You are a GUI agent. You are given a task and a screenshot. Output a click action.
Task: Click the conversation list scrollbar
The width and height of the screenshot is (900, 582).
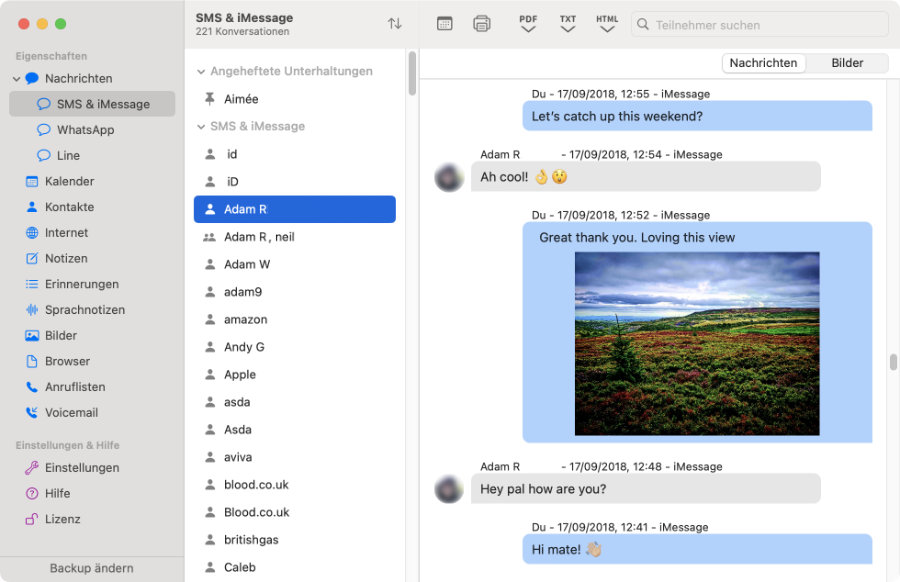coord(412,73)
